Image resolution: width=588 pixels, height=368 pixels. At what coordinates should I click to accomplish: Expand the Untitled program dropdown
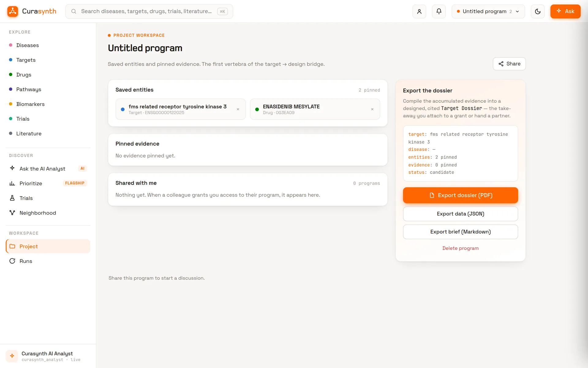488,11
